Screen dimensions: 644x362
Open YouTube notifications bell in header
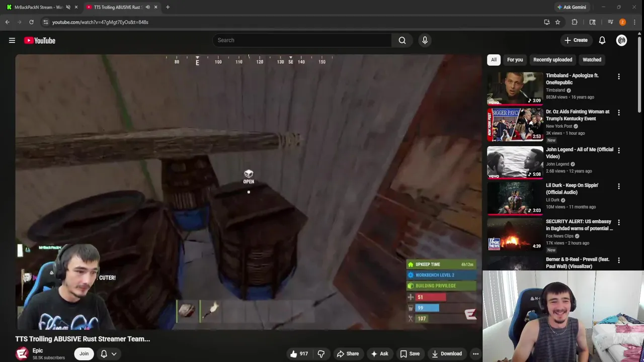602,40
